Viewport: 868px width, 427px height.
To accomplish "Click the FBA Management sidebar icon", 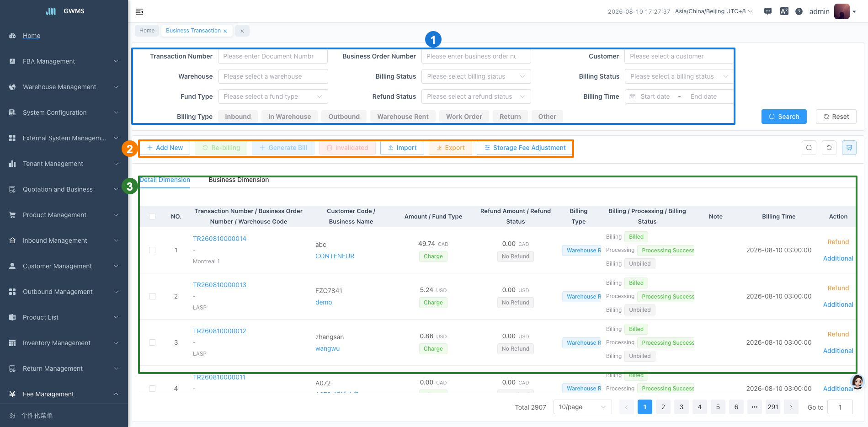I will (x=12, y=61).
